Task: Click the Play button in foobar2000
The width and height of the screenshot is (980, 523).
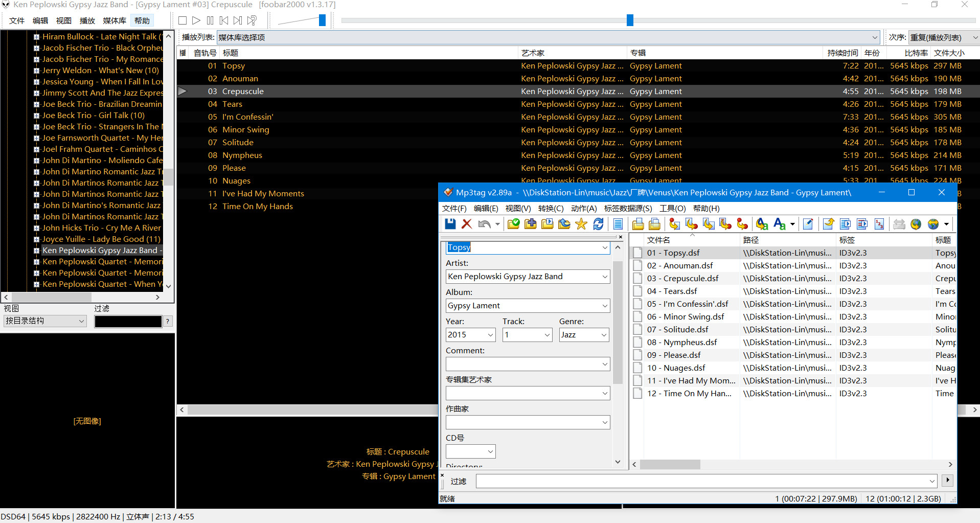Action: [196, 20]
